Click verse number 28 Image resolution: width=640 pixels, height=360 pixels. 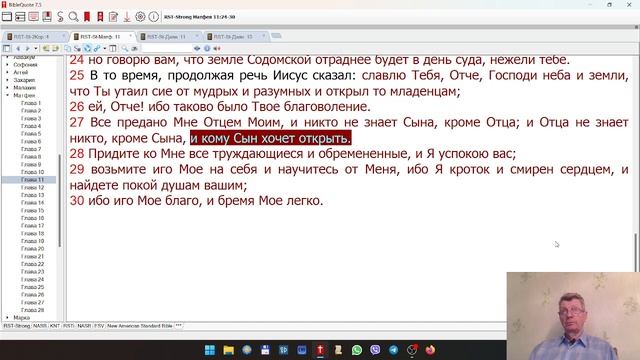(77, 154)
